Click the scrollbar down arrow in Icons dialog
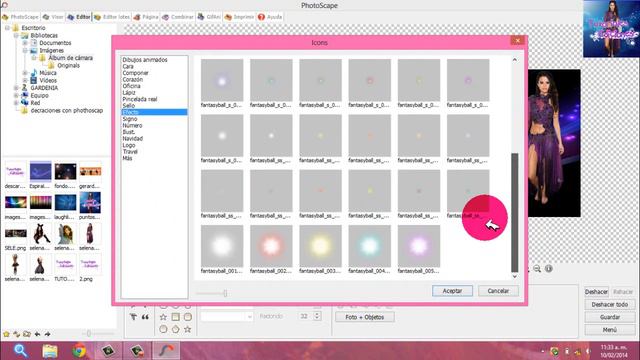This screenshot has height=360, width=640. tap(515, 276)
